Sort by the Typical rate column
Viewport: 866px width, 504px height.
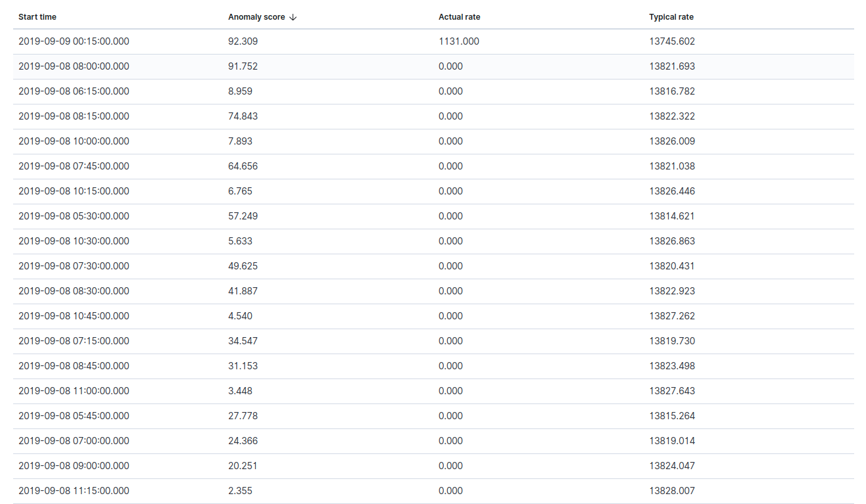coord(671,16)
